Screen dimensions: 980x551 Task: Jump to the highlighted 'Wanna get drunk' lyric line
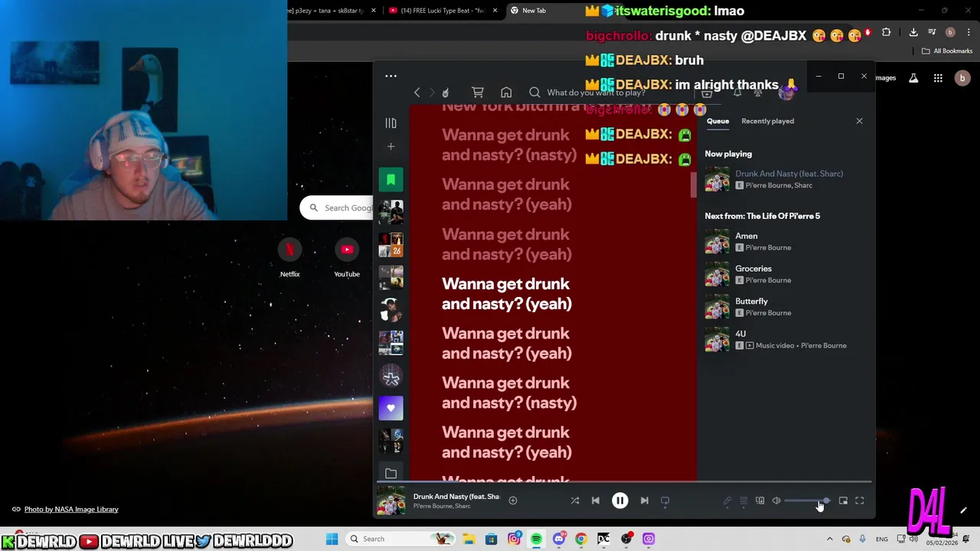coord(507,294)
